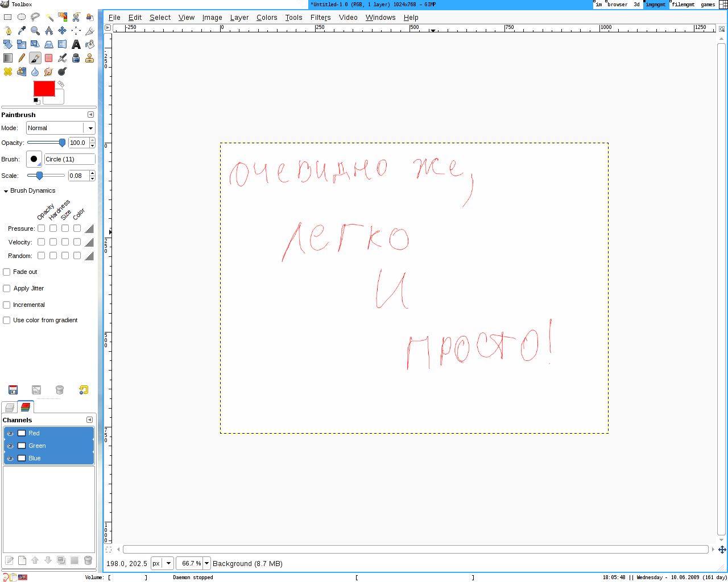Open the Colors menu

(x=267, y=18)
